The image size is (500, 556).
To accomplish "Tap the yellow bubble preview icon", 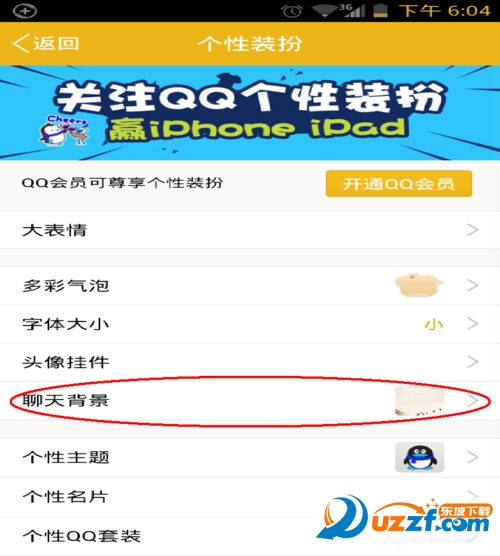I will tap(420, 285).
